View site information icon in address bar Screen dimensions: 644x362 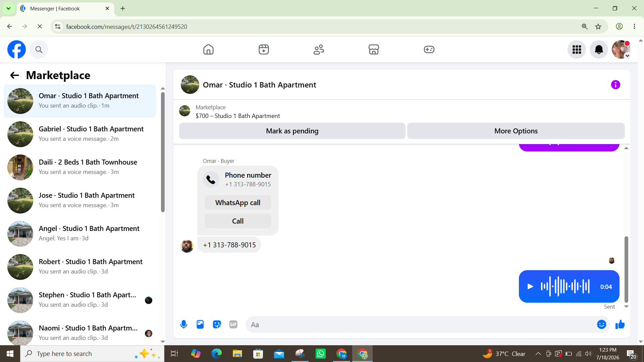coord(58,26)
